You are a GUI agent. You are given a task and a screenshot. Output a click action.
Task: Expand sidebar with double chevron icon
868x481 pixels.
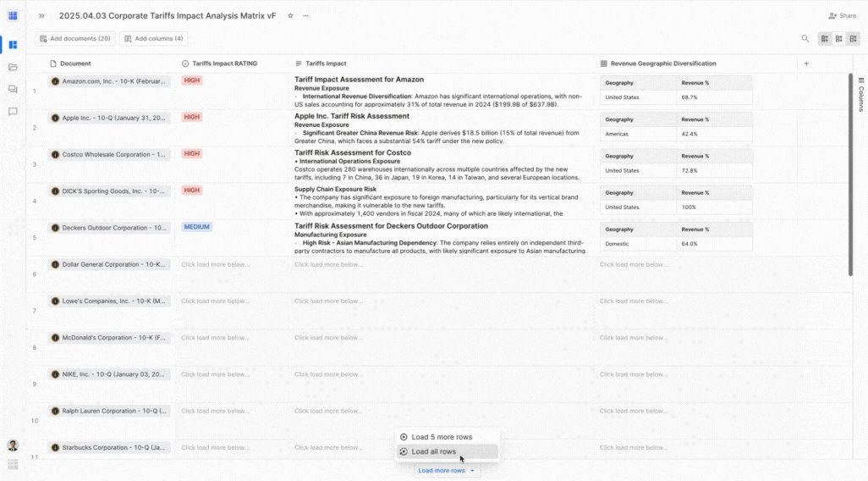[41, 16]
